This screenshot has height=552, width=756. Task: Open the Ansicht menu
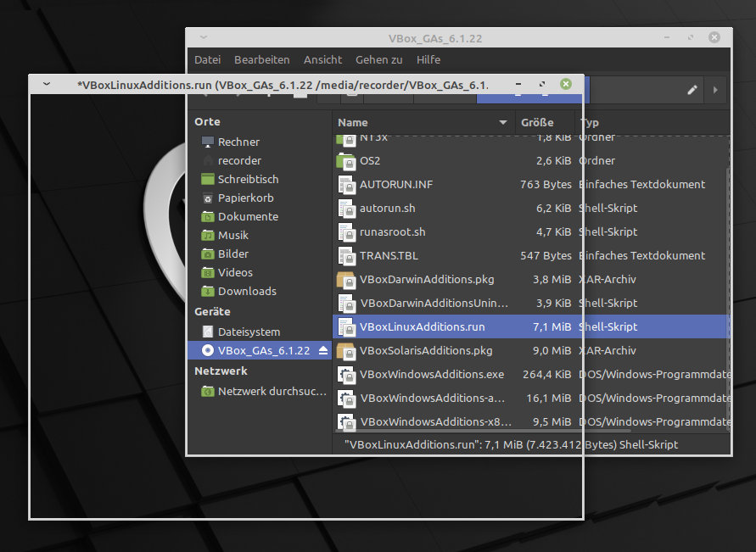coord(322,59)
